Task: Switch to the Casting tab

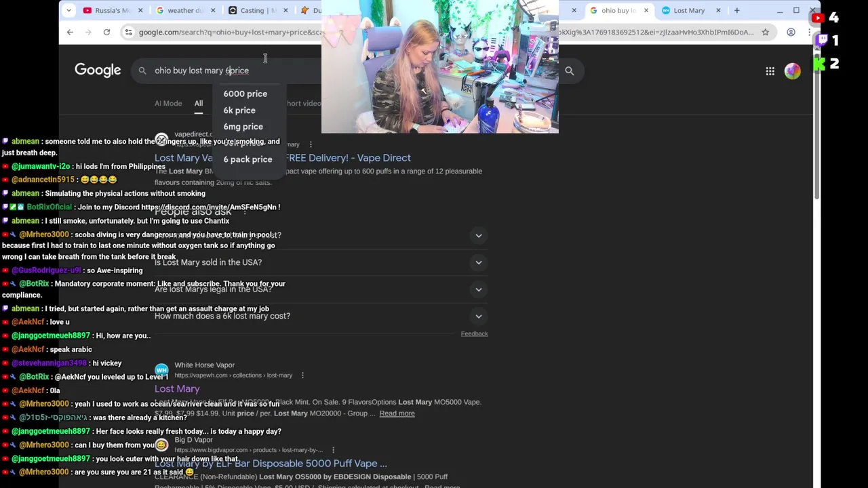Action: click(x=253, y=10)
